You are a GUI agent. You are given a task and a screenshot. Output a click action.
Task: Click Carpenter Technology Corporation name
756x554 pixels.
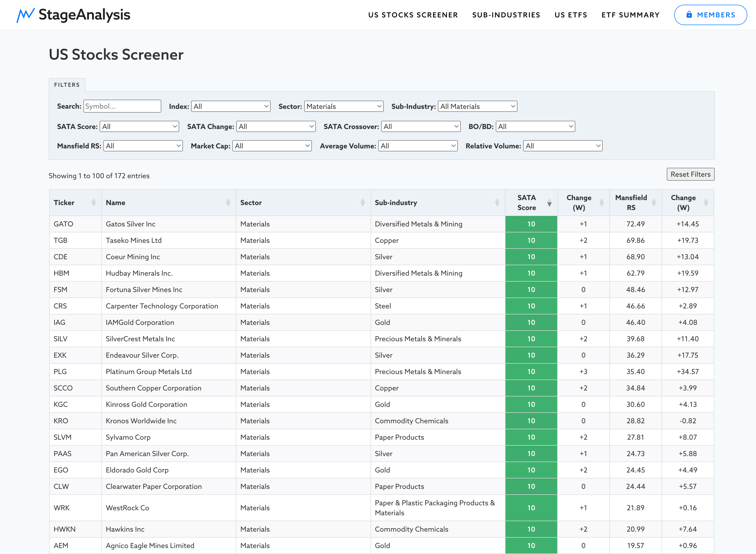[x=162, y=306]
